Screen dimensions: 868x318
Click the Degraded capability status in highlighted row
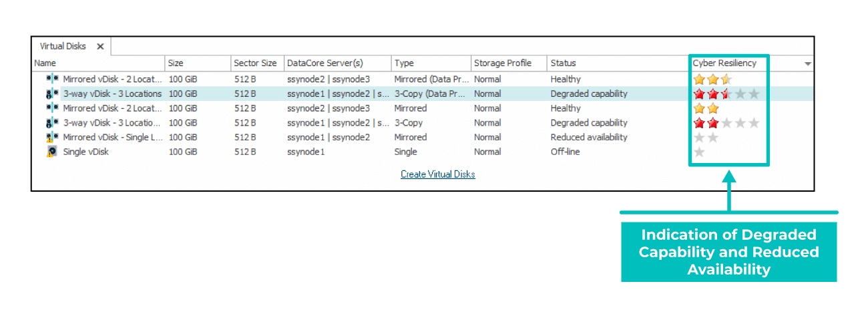589,94
